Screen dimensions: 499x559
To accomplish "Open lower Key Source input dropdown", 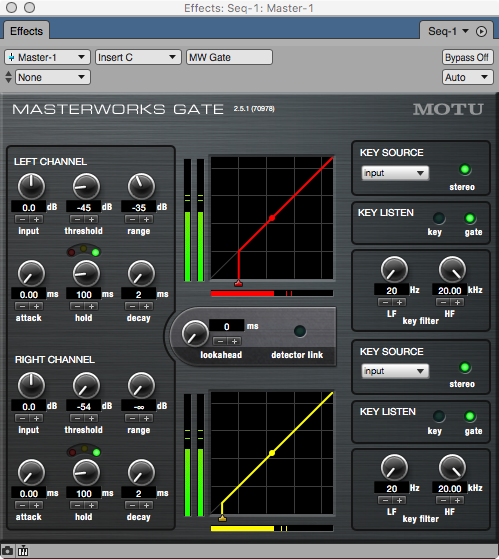I will 395,371.
